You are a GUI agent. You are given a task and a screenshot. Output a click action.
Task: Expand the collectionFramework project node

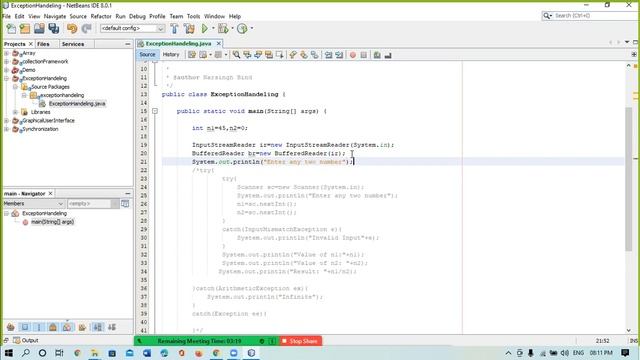7,62
